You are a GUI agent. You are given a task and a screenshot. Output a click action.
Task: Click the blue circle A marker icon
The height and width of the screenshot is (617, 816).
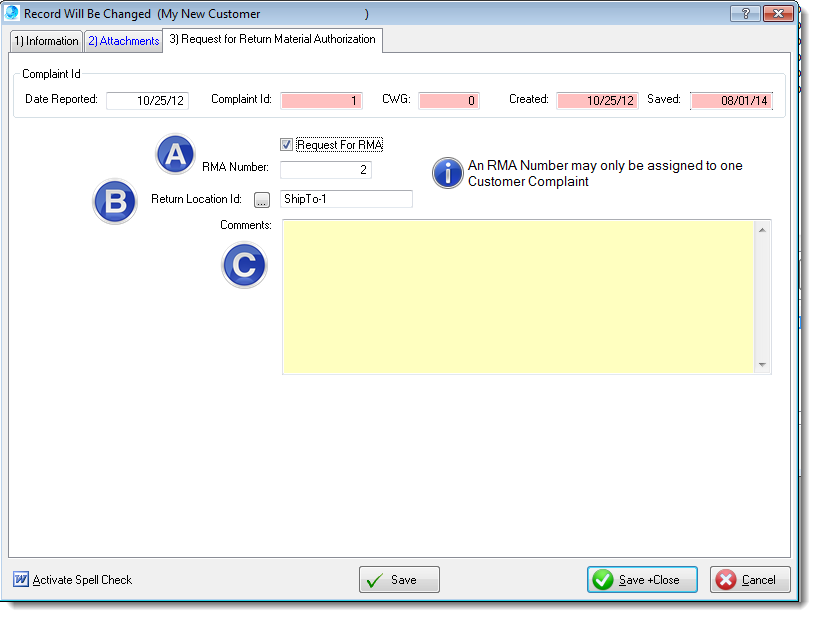[176, 154]
